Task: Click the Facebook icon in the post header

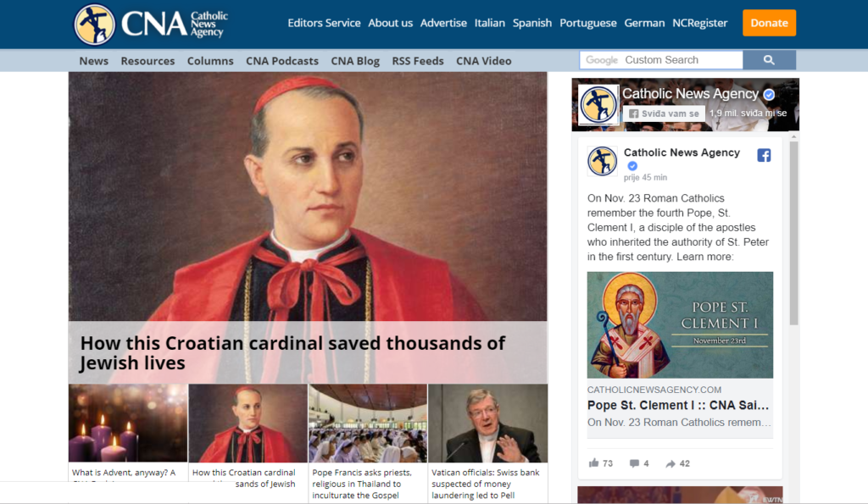Action: [764, 156]
